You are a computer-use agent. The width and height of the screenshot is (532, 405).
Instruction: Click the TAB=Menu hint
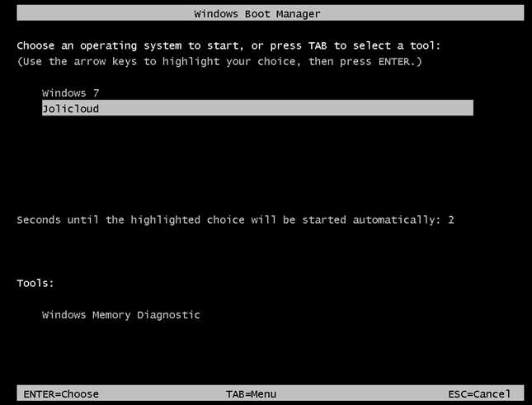click(251, 394)
